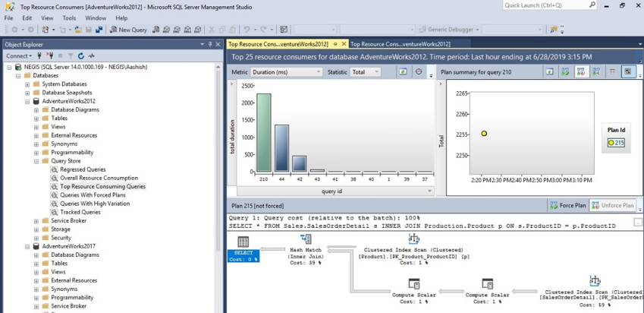Select the bar for query id 42
This screenshot has height=313, width=644.
click(299, 163)
